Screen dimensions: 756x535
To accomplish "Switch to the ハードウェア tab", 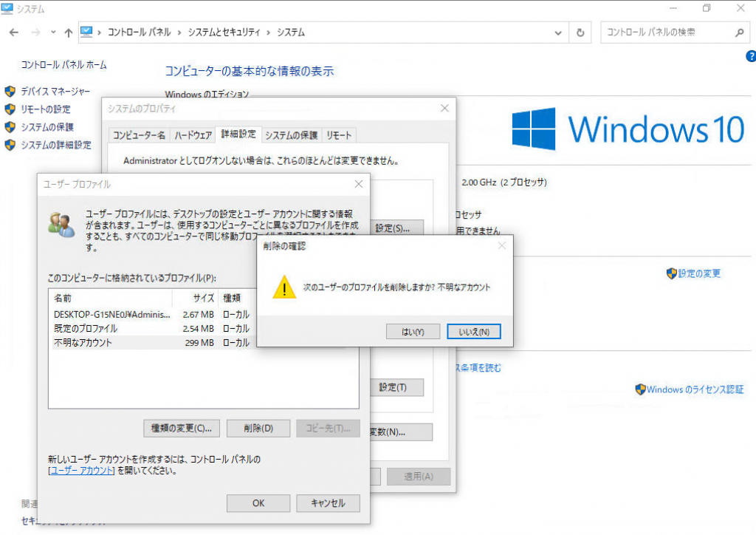I will [193, 135].
